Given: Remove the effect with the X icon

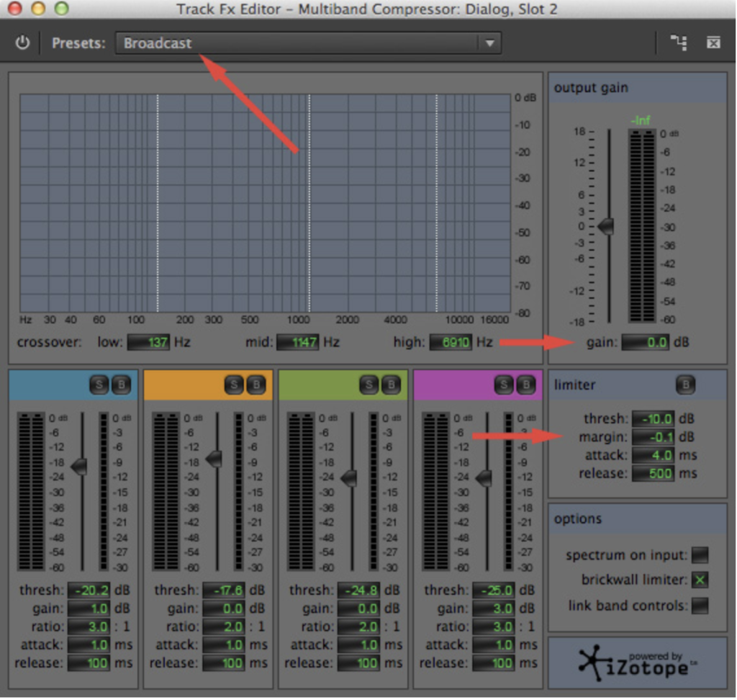Looking at the screenshot, I should pyautogui.click(x=713, y=42).
